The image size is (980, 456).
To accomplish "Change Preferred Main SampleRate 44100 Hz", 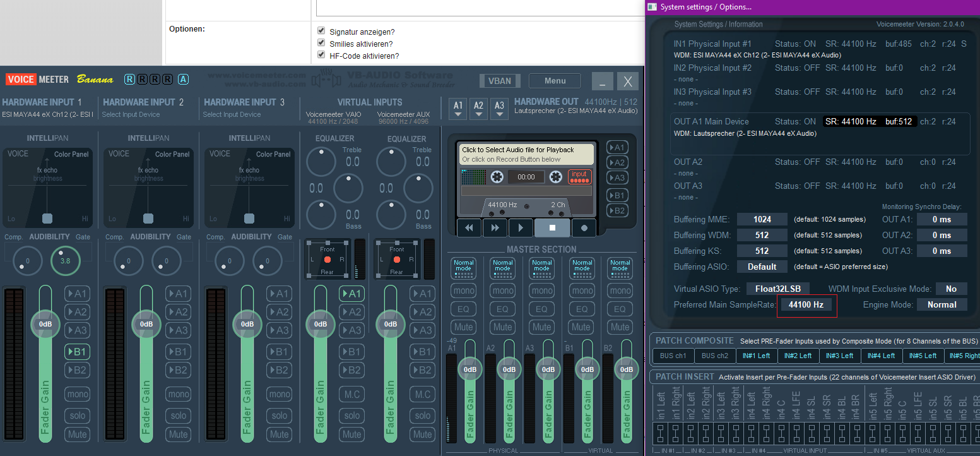I will pyautogui.click(x=806, y=304).
